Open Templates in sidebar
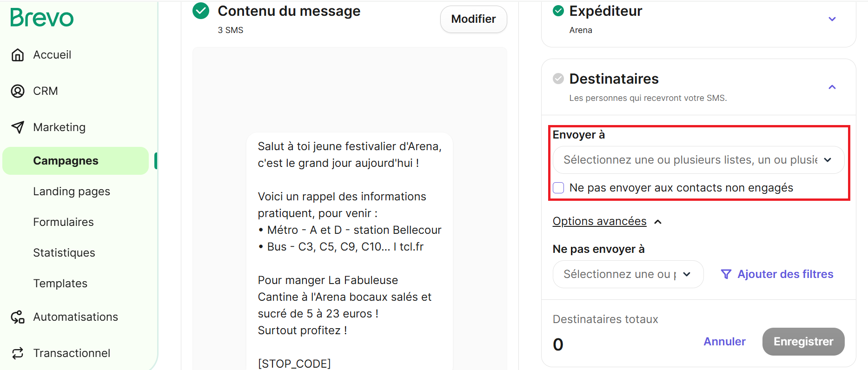Viewport: 868px width, 370px height. (60, 284)
